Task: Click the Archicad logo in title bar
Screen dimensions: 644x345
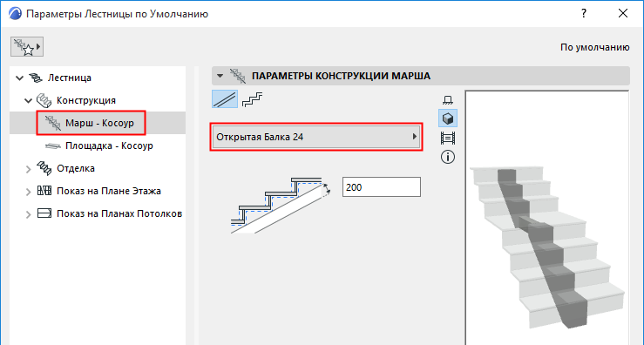Action: 15,14
